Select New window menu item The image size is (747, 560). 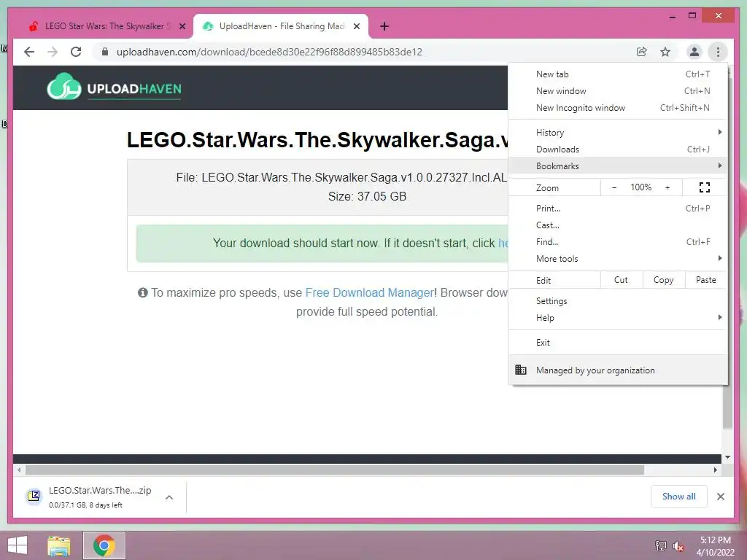point(618,91)
